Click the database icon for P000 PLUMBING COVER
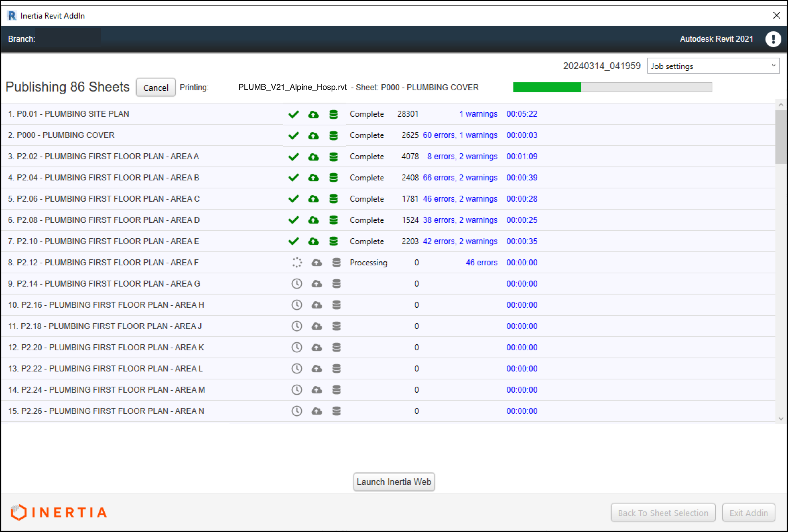The width and height of the screenshot is (788, 532). tap(333, 136)
